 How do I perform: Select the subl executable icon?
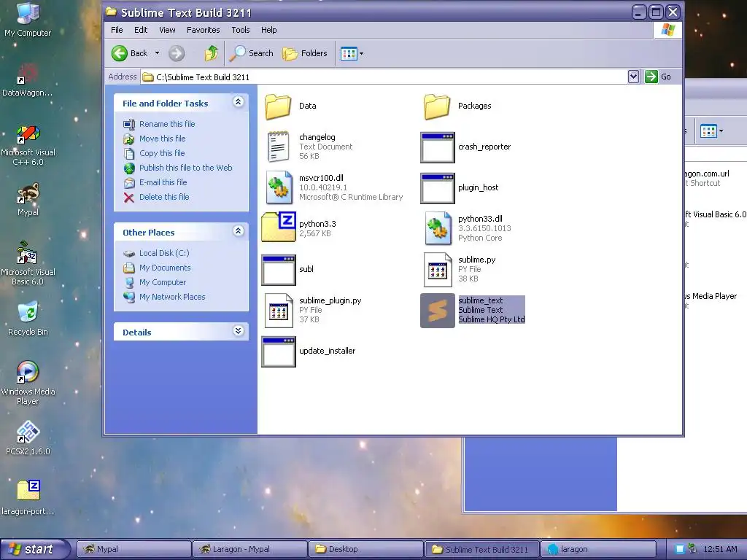pos(279,270)
